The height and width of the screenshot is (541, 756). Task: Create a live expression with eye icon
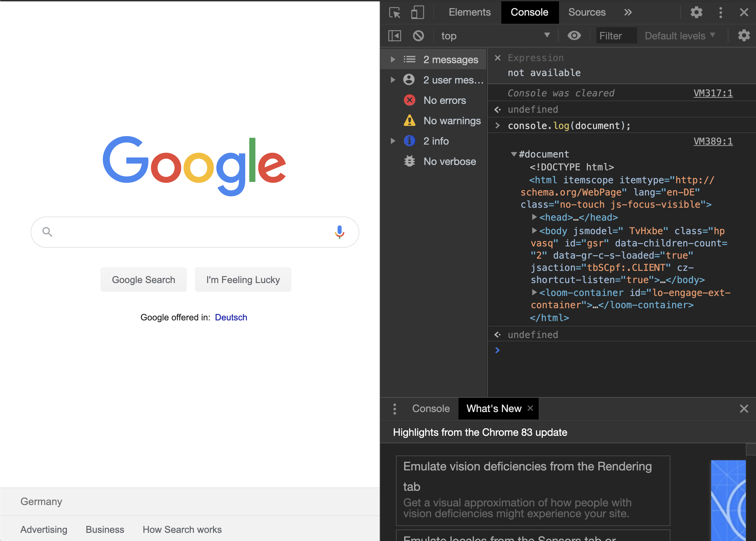pos(574,36)
